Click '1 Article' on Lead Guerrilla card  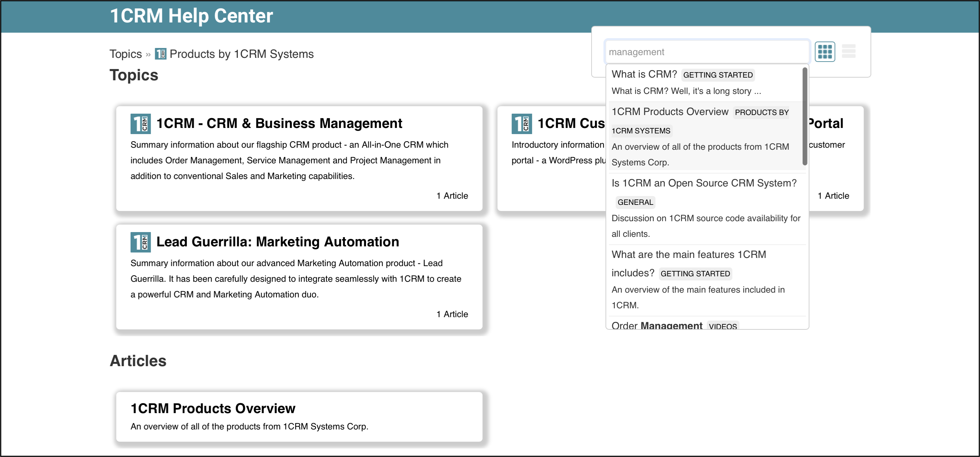(x=452, y=314)
